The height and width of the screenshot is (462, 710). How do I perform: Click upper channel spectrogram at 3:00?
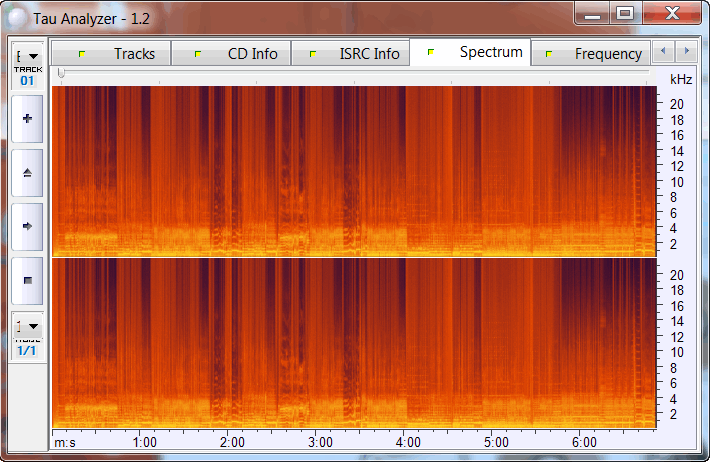[x=321, y=170]
